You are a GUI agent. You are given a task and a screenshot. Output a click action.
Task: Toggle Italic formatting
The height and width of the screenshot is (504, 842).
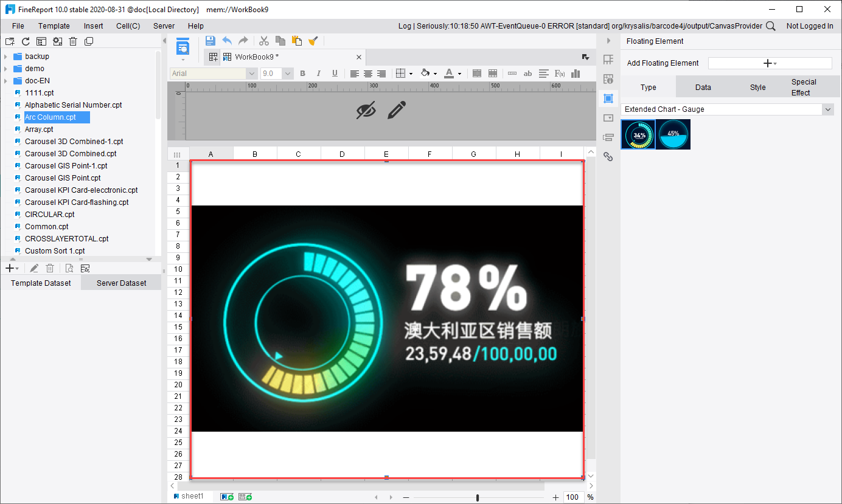(x=318, y=74)
